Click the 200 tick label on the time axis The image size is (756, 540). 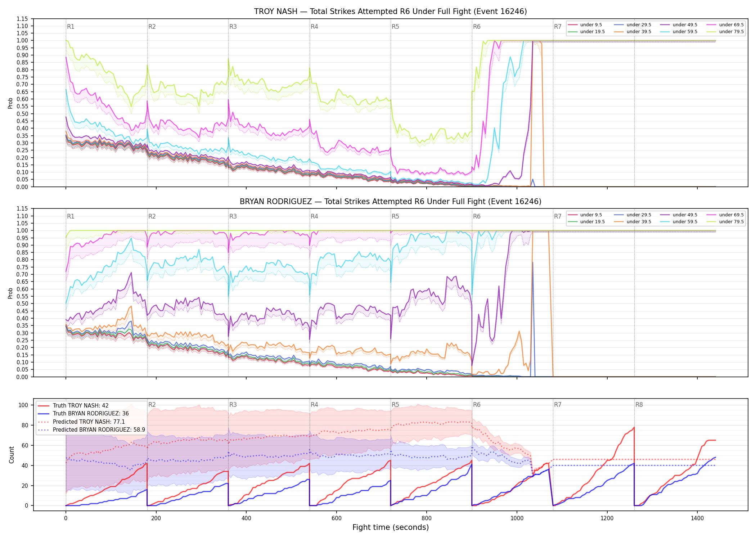tap(156, 518)
